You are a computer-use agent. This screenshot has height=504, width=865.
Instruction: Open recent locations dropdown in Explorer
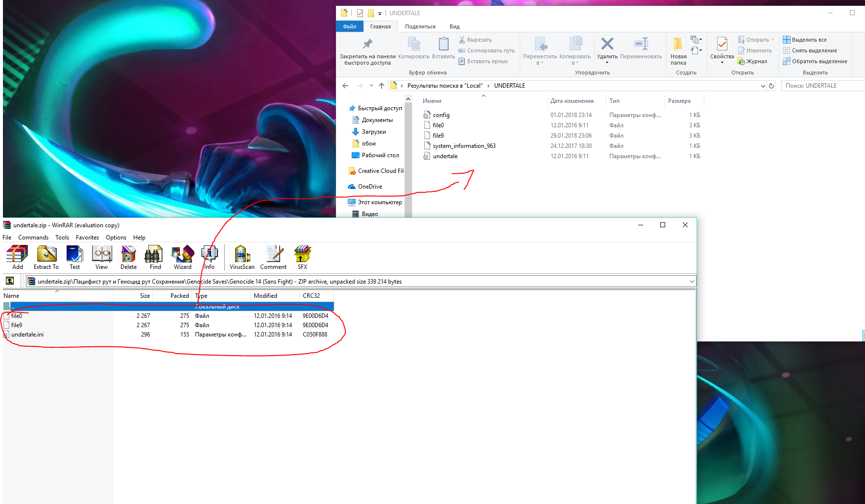(x=371, y=86)
